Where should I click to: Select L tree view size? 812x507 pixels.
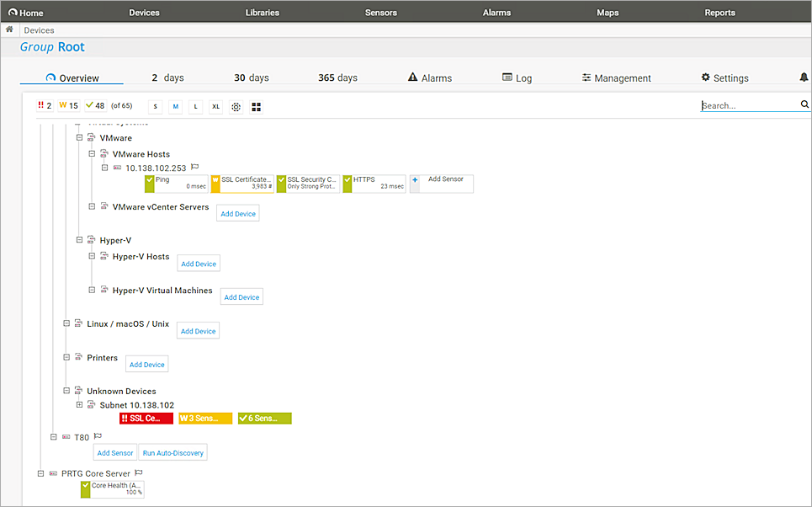tap(196, 107)
